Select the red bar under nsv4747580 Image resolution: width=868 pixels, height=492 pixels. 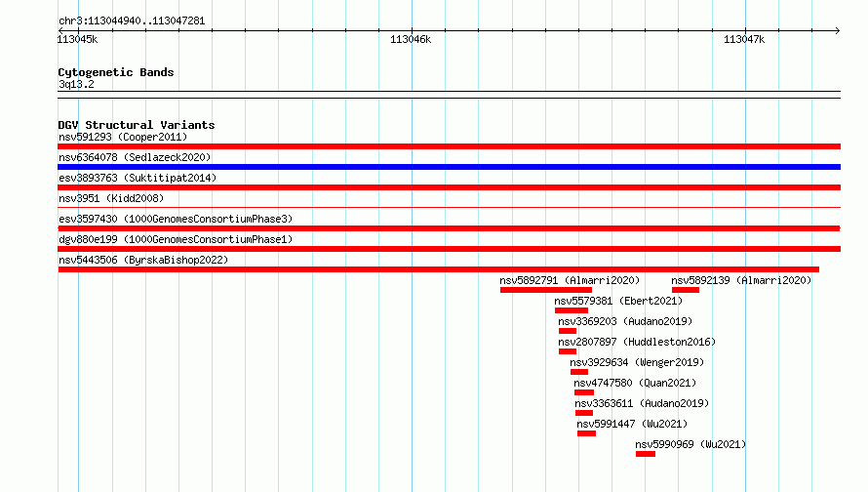[584, 392]
